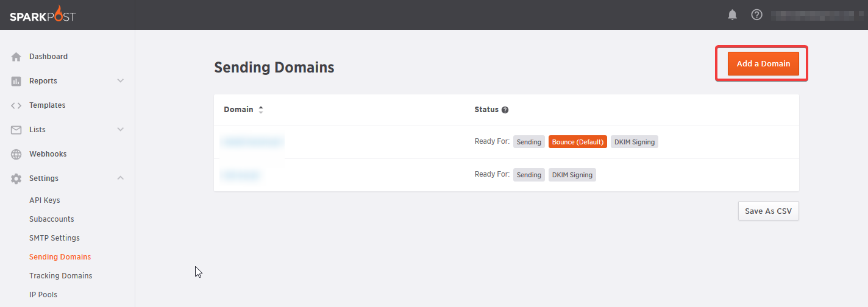The image size is (868, 307).
Task: Click the Webhooks globe icon
Action: click(16, 154)
